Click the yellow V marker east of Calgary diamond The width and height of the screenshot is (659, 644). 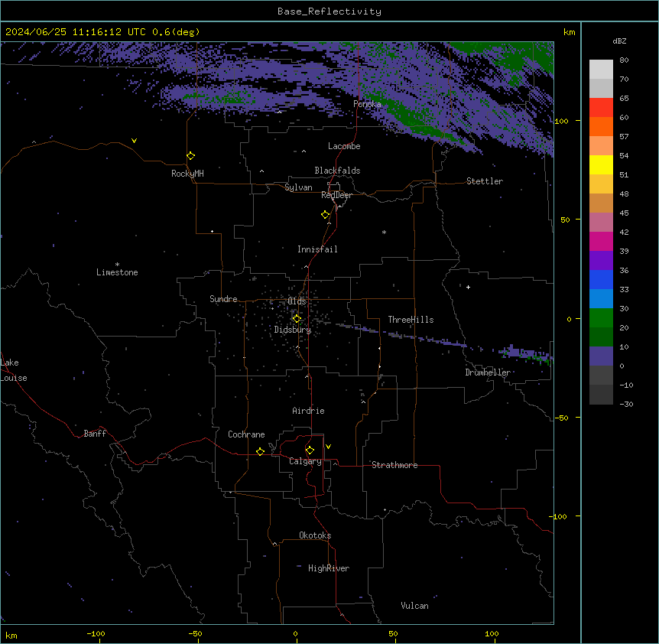click(x=328, y=447)
